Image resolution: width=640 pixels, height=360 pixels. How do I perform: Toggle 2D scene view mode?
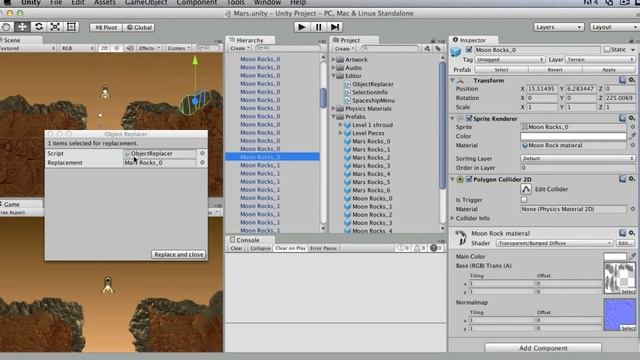tap(104, 48)
